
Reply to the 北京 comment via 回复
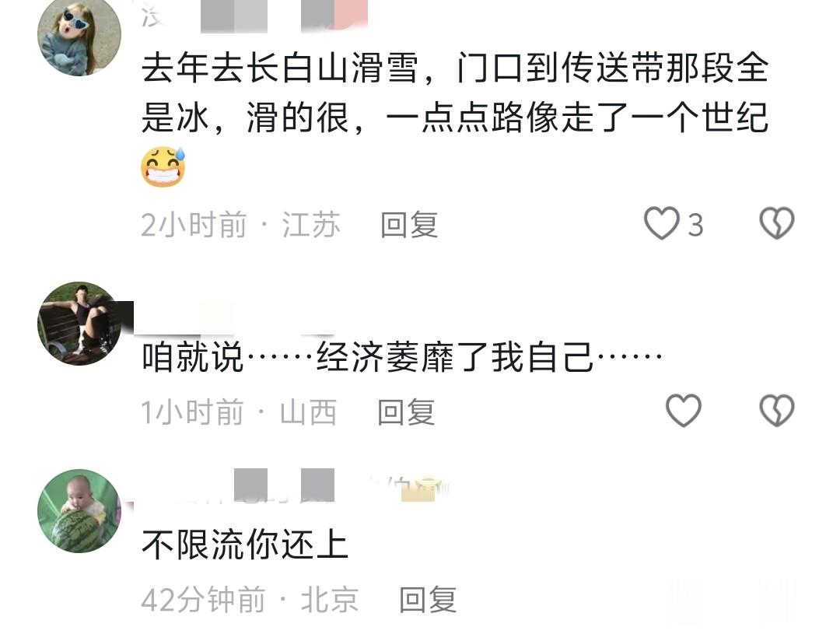[x=428, y=599]
